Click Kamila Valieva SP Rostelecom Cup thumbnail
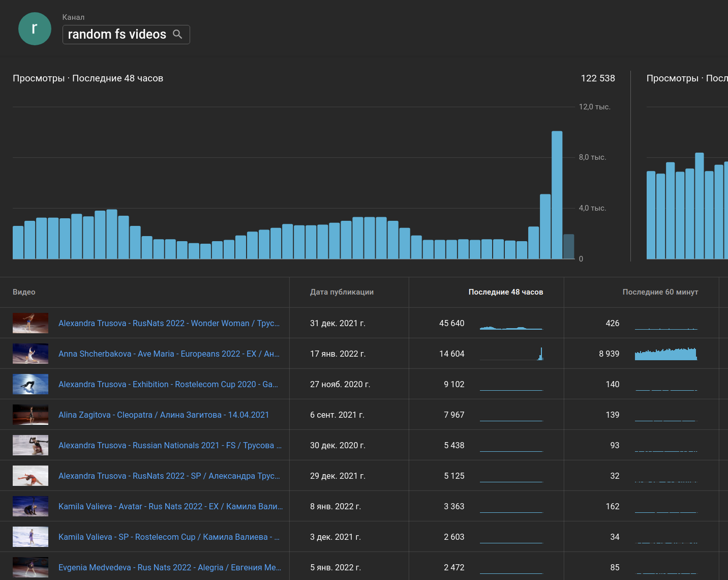728x580 pixels. click(x=31, y=537)
